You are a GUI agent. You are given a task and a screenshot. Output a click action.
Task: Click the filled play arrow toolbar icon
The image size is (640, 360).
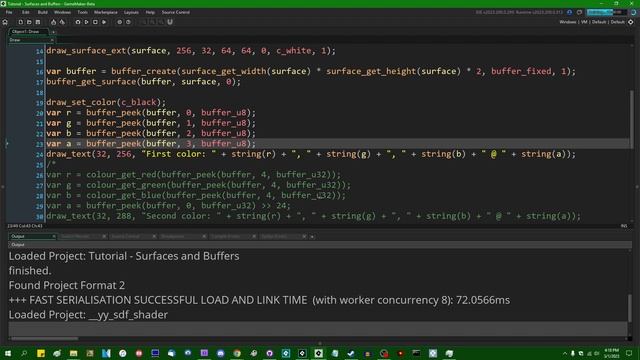click(x=104, y=22)
